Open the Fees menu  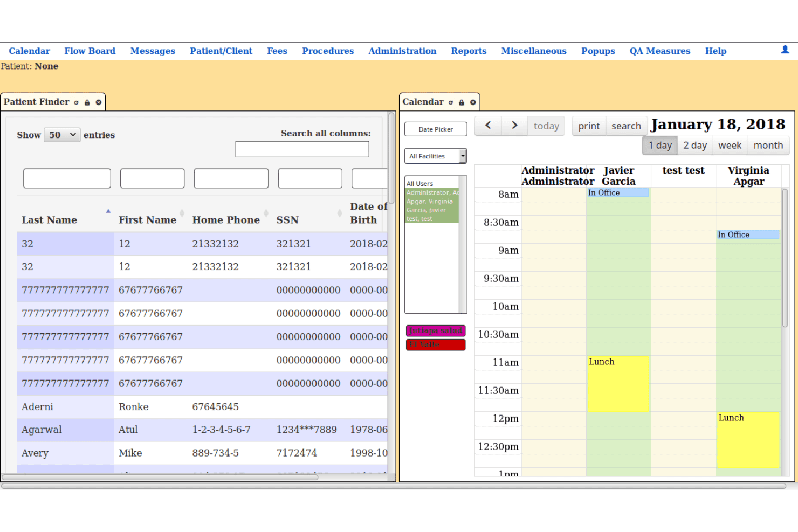pyautogui.click(x=277, y=51)
